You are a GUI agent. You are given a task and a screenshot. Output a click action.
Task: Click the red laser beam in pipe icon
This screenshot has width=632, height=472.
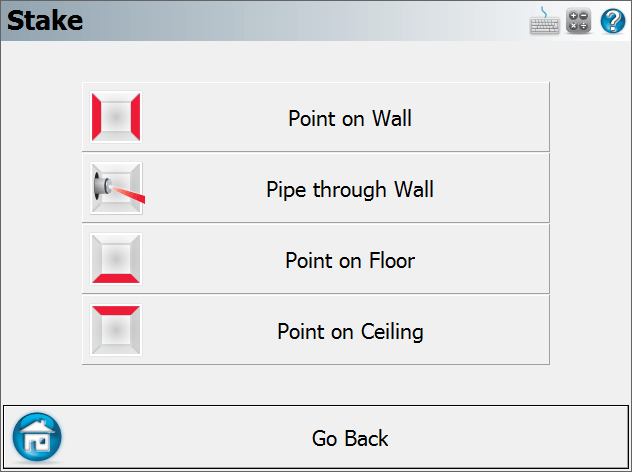(128, 194)
